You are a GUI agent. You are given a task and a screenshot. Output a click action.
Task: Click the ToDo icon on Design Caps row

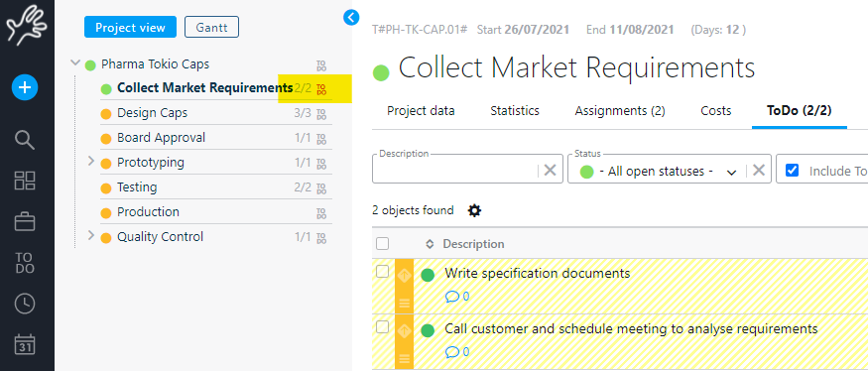point(321,114)
